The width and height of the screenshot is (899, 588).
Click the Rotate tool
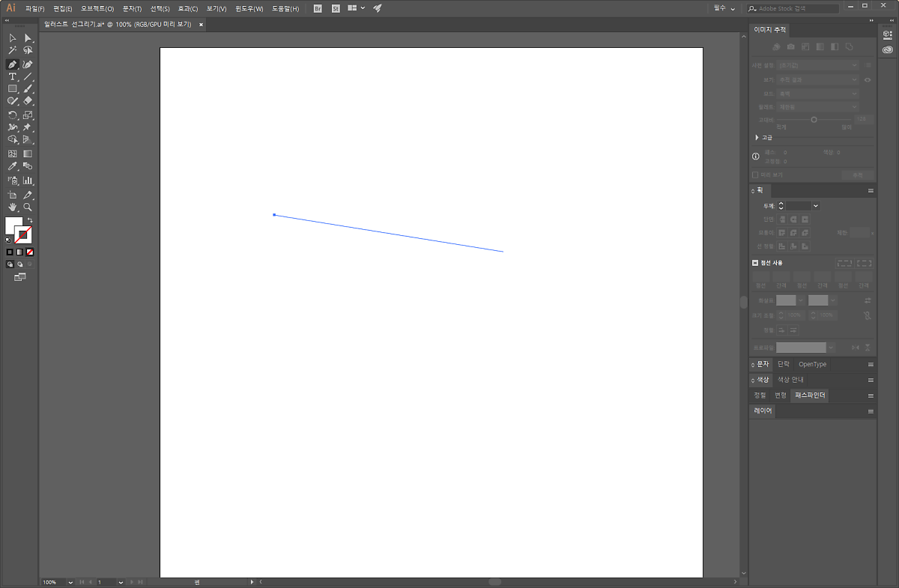tap(13, 115)
